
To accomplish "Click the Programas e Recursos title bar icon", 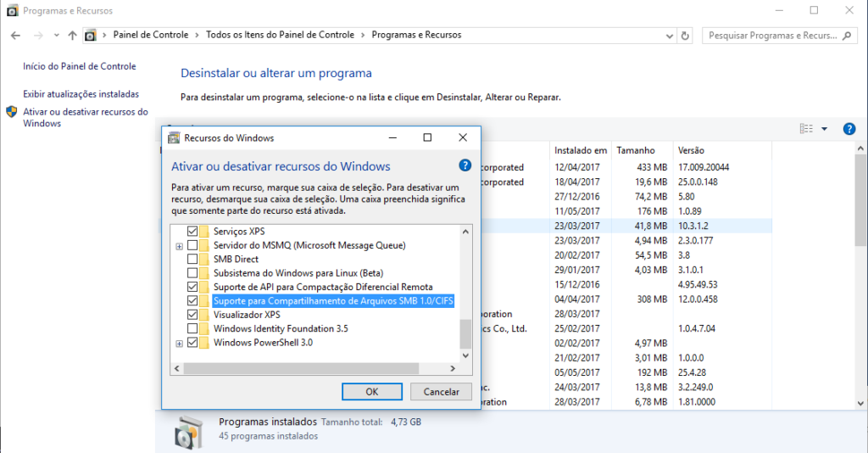I will [x=12, y=10].
